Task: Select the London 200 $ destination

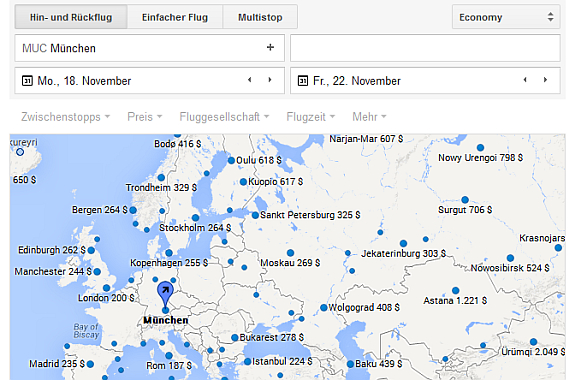Action: pos(106,297)
